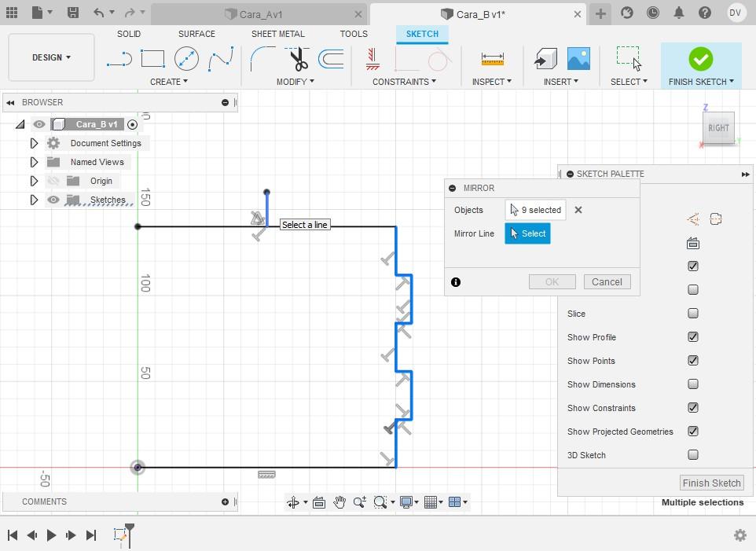This screenshot has width=756, height=551.
Task: Click the Insert Derive icon
Action: (546, 59)
